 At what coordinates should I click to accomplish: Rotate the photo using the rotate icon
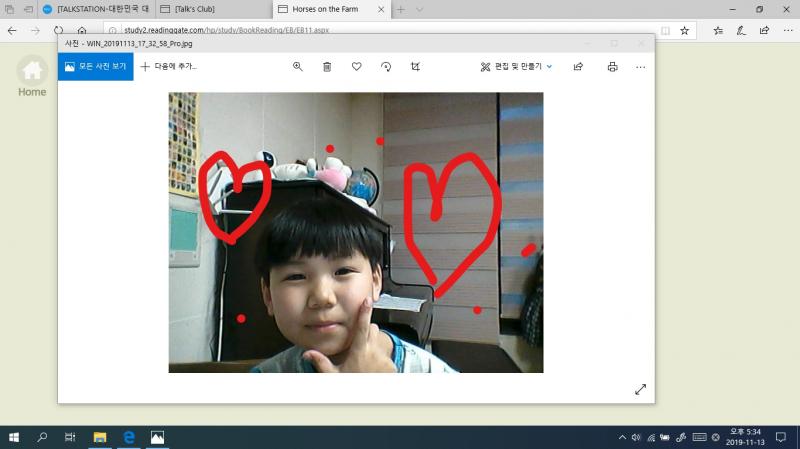(x=386, y=67)
